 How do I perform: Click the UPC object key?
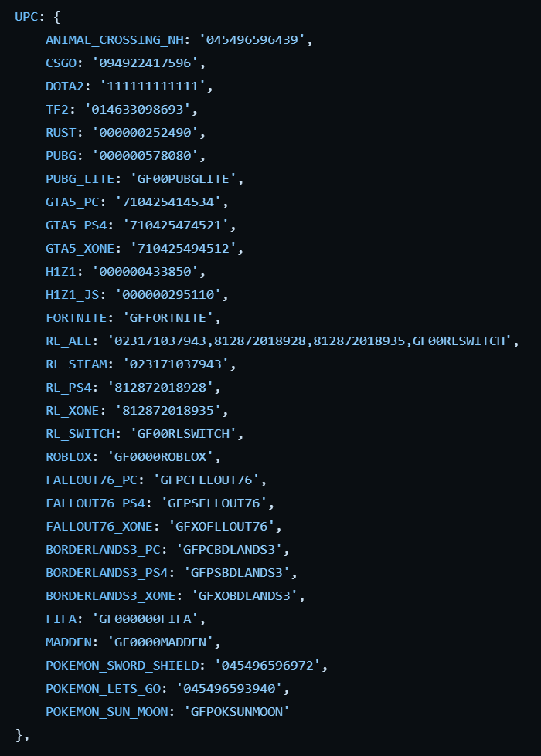pos(26,17)
